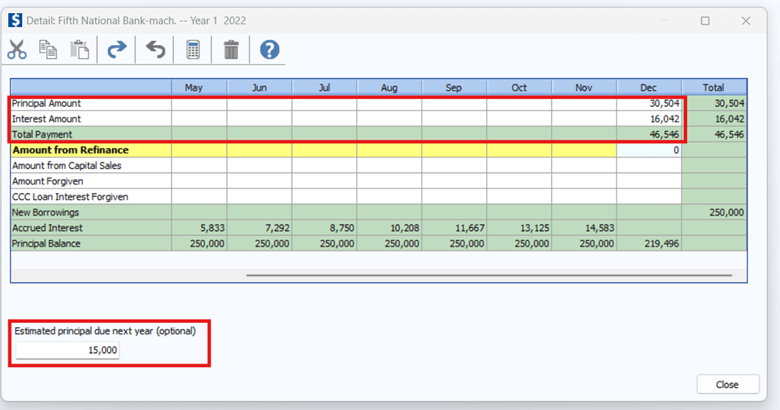The width and height of the screenshot is (780, 410).
Task: Click May Accrued Interest value 5,833
Action: [199, 228]
